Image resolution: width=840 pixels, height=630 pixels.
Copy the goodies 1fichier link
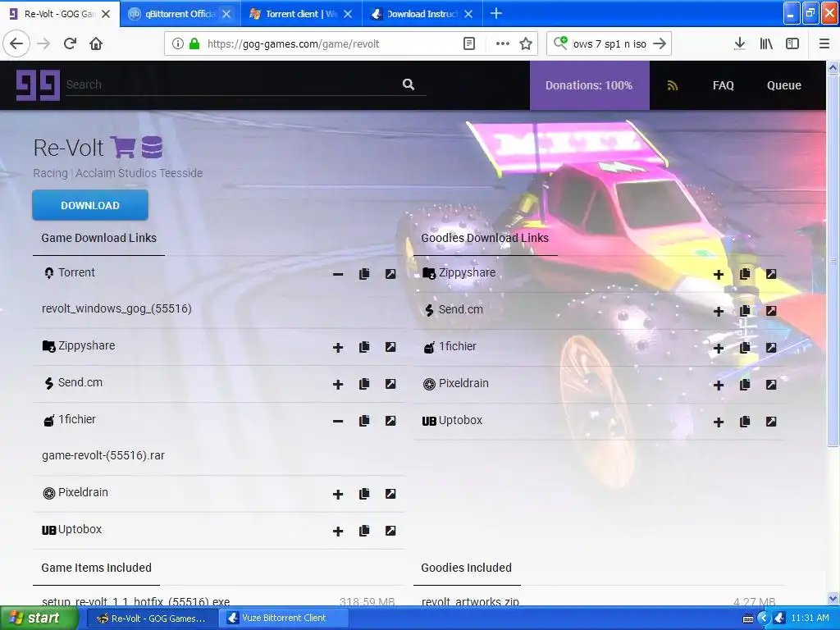pyautogui.click(x=745, y=348)
